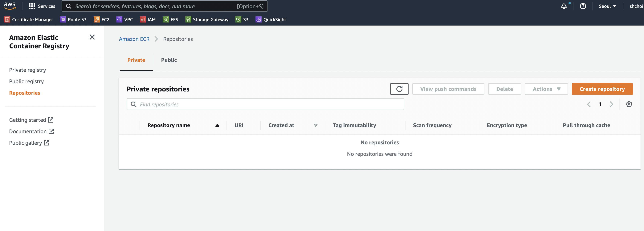The image size is (644, 231).
Task: Click the help question mark icon
Action: (x=583, y=6)
